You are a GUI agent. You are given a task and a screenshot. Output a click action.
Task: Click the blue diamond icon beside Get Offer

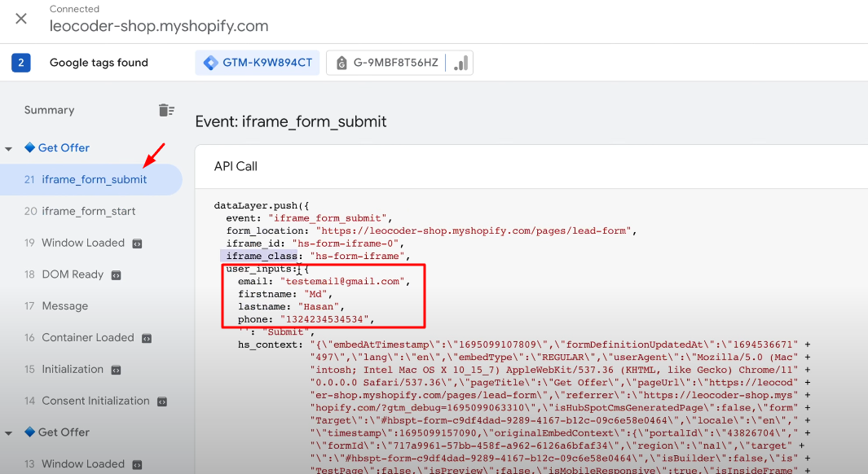pos(30,147)
